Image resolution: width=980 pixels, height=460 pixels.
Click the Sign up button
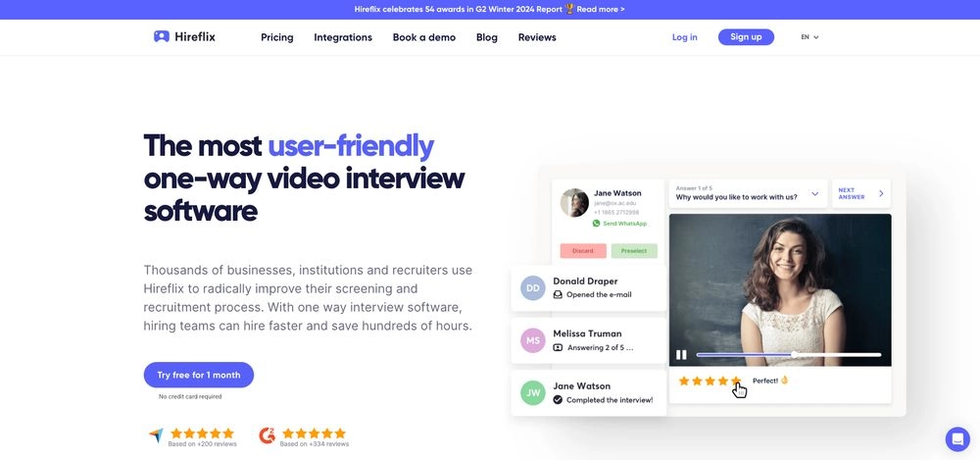[x=746, y=37]
